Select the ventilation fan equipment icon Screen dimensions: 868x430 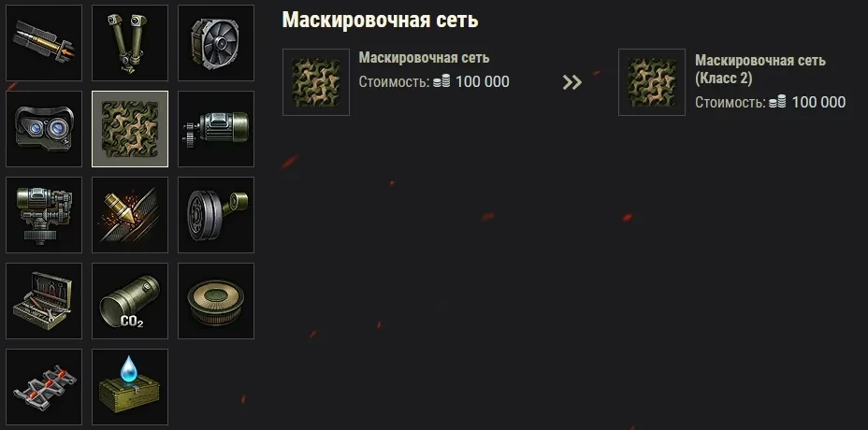tap(216, 43)
